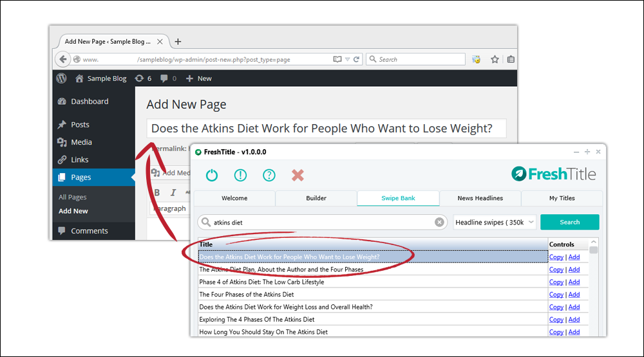
Task: Reload the page in the browser
Action: [x=357, y=59]
